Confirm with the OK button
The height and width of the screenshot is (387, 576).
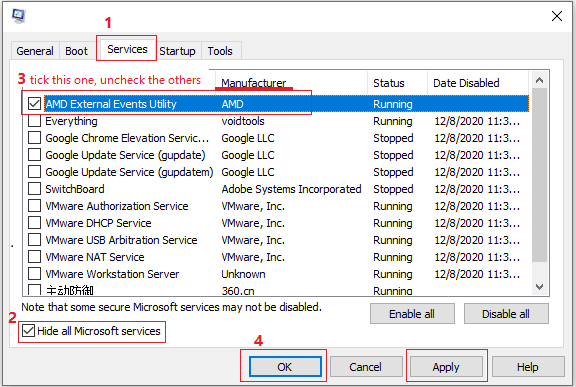(x=285, y=367)
